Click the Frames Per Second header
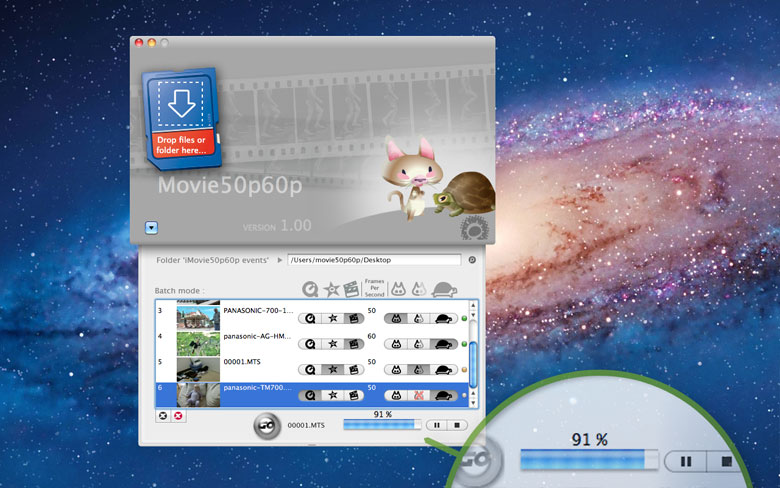Screen dimensions: 780x488 click(x=374, y=288)
